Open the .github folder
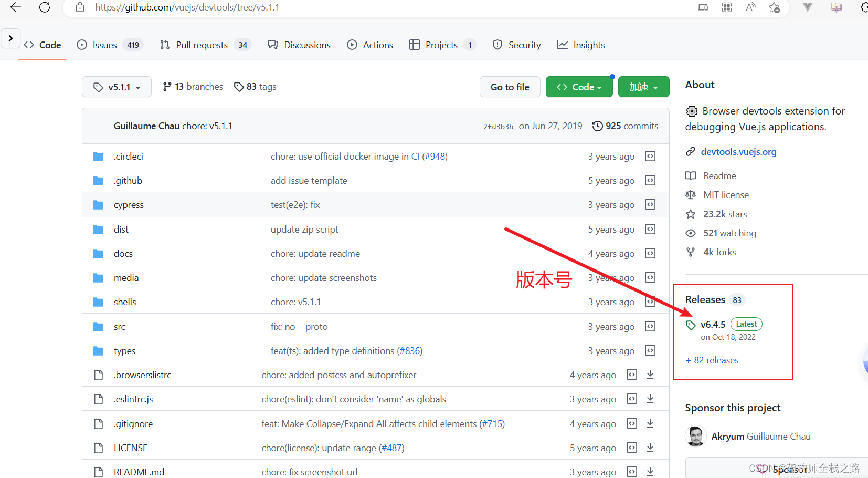 128,181
